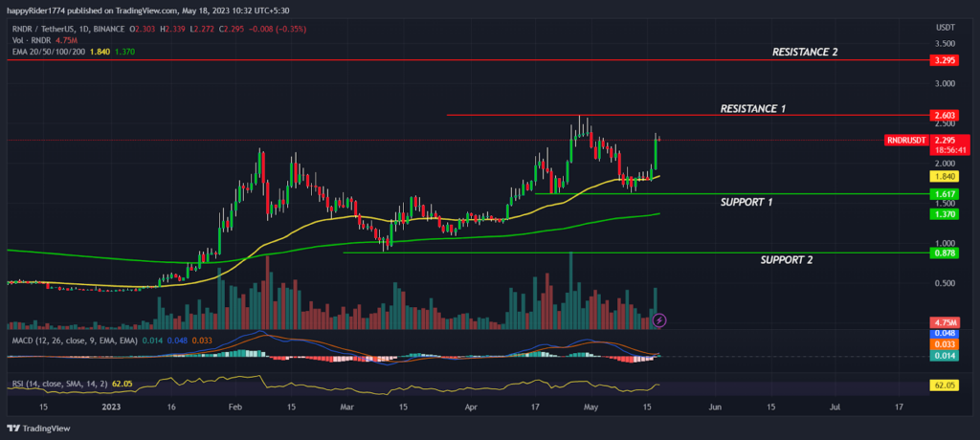Click the Feb label on time axis
980x440 pixels.
pyautogui.click(x=234, y=407)
